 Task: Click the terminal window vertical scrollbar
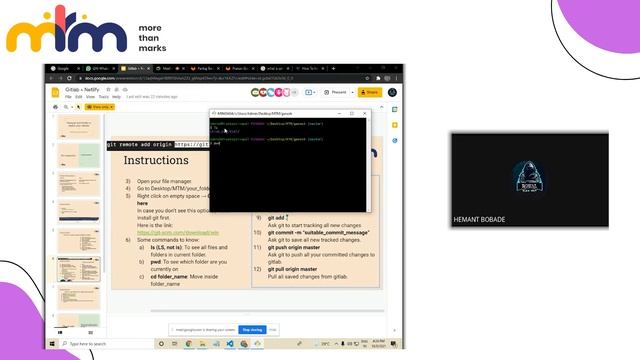(369, 164)
